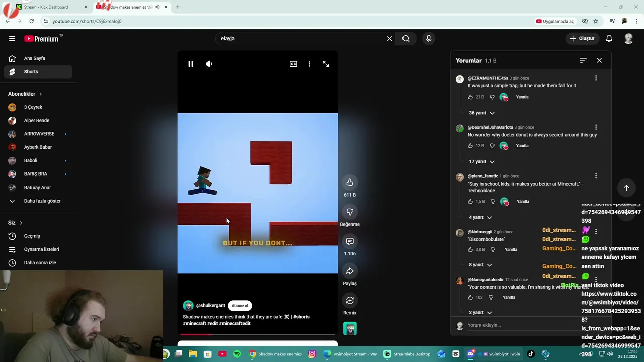This screenshot has height=362, width=644.
Task: Pause the Shorts video
Action: pyautogui.click(x=191, y=64)
